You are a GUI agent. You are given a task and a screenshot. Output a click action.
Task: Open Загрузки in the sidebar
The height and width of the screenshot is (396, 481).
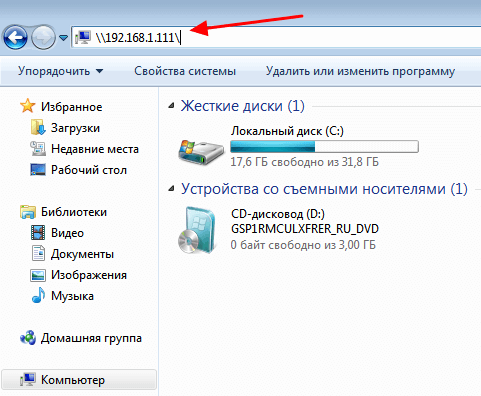75,128
